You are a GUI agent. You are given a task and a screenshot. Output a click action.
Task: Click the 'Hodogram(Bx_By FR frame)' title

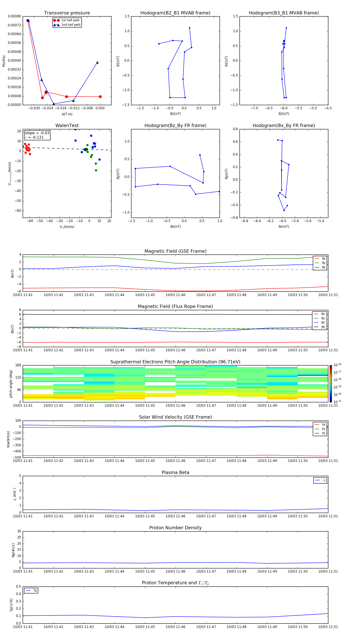click(284, 125)
